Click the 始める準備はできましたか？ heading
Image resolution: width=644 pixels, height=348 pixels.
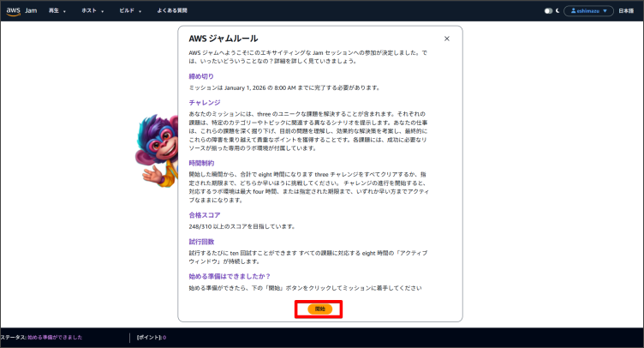[230, 276]
